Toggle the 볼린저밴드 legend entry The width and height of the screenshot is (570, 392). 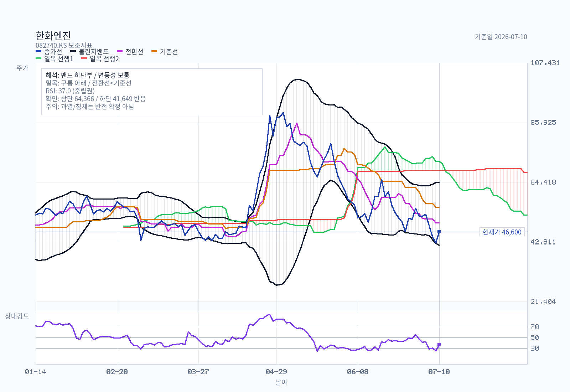[89, 52]
